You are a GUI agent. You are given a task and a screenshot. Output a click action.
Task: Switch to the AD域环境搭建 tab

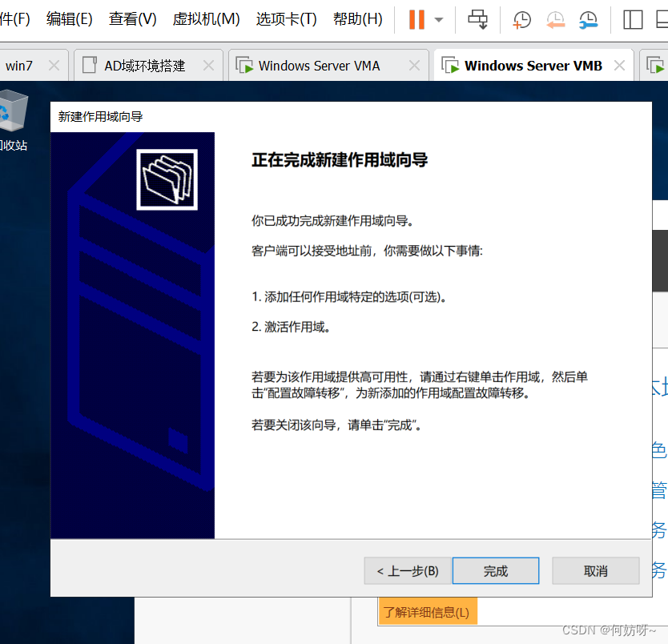(x=144, y=66)
